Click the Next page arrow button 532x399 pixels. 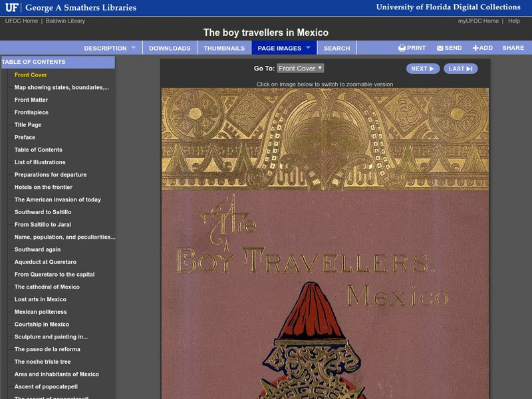pyautogui.click(x=424, y=68)
